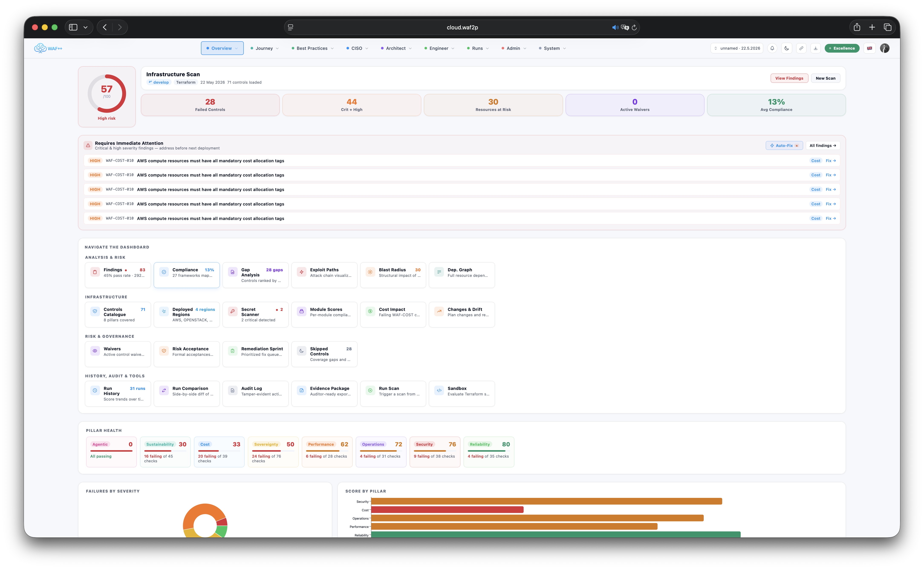Open a new tab with plus icon
Viewport: 924px width, 569px height.
tap(872, 27)
